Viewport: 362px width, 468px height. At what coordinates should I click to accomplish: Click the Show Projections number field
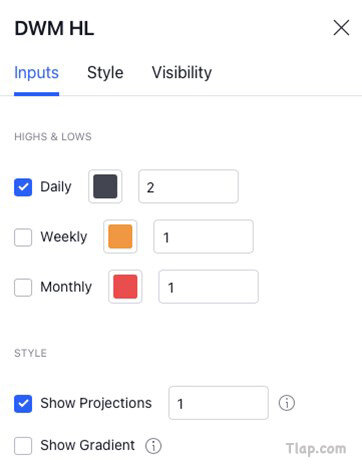218,403
